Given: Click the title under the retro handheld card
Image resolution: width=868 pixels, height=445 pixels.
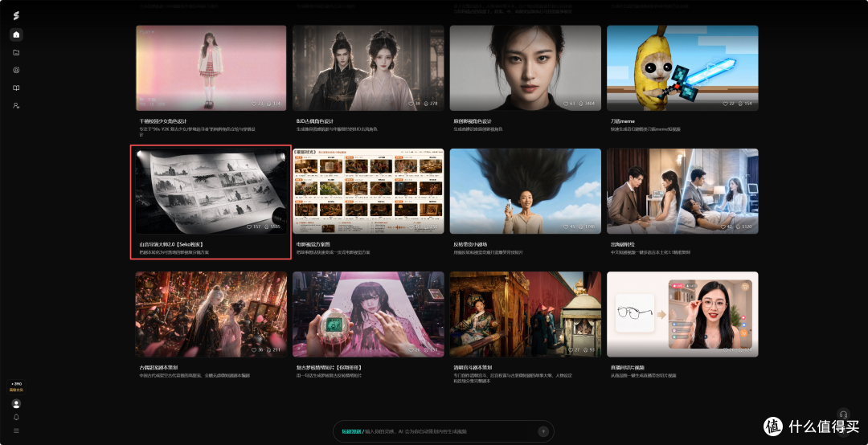Looking at the screenshot, I should [x=329, y=367].
